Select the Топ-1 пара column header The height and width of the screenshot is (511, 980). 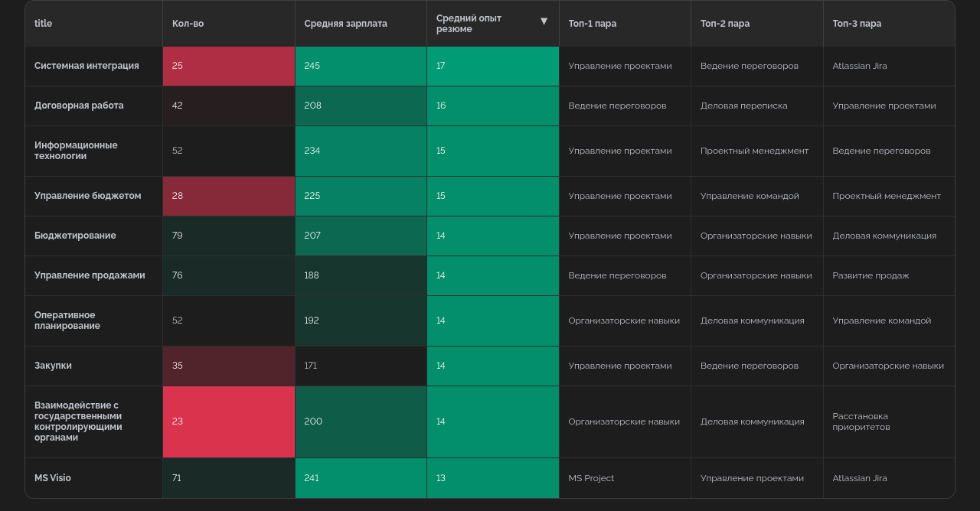tap(592, 24)
